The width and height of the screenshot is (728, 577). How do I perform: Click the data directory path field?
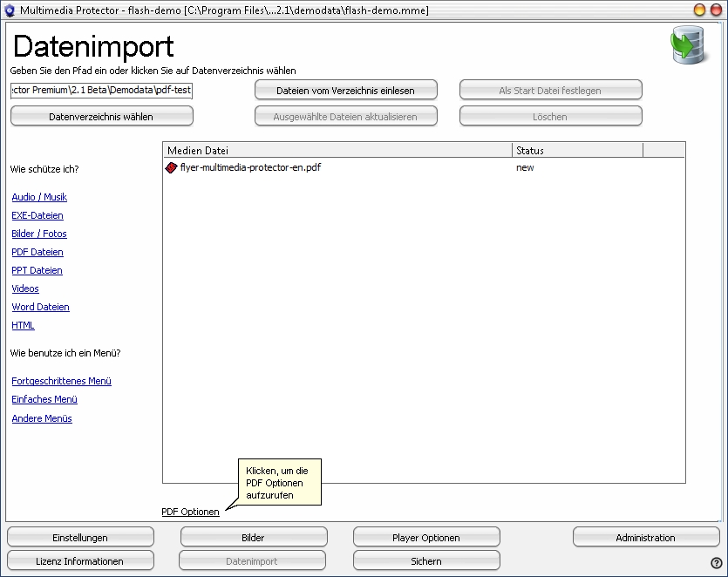pyautogui.click(x=101, y=91)
